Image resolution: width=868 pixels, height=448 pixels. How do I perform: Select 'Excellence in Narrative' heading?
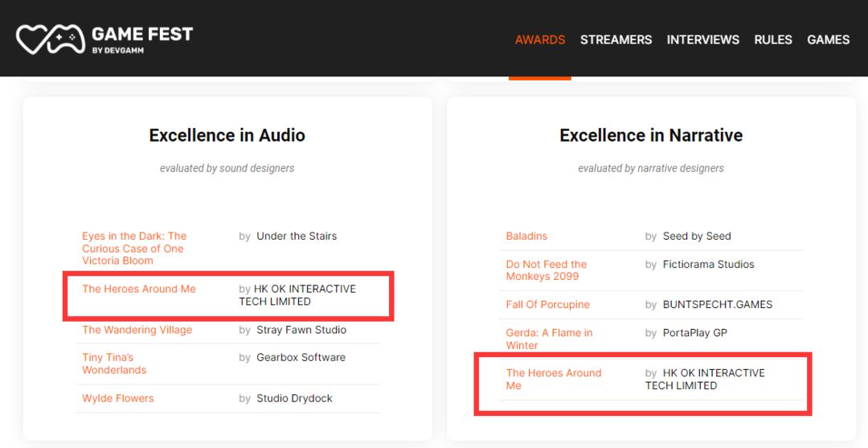[651, 135]
